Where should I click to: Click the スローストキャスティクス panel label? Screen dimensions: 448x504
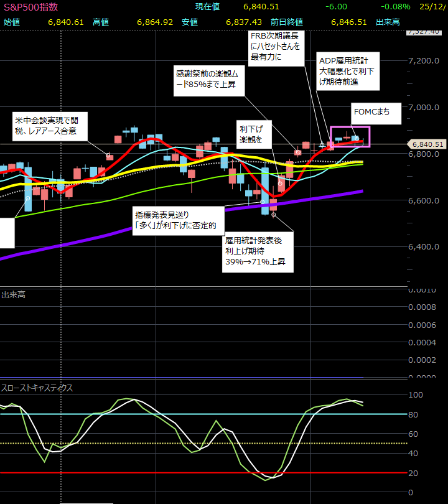pyautogui.click(x=37, y=388)
